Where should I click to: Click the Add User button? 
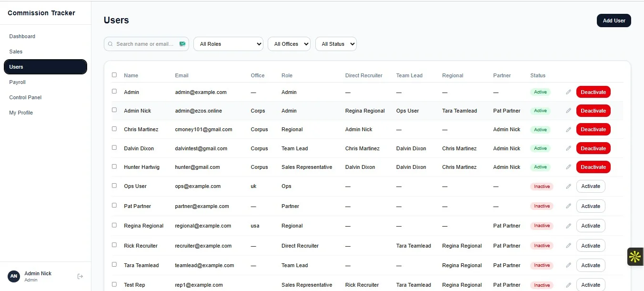[614, 21]
